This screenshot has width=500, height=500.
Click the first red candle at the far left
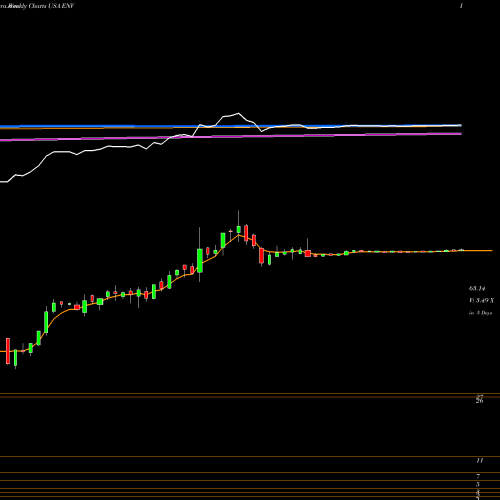(8, 351)
